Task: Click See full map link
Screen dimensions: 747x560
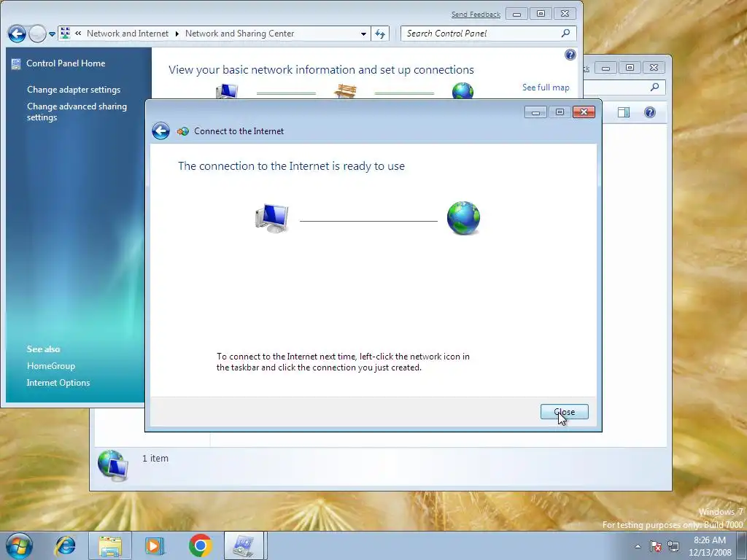Action: tap(546, 87)
